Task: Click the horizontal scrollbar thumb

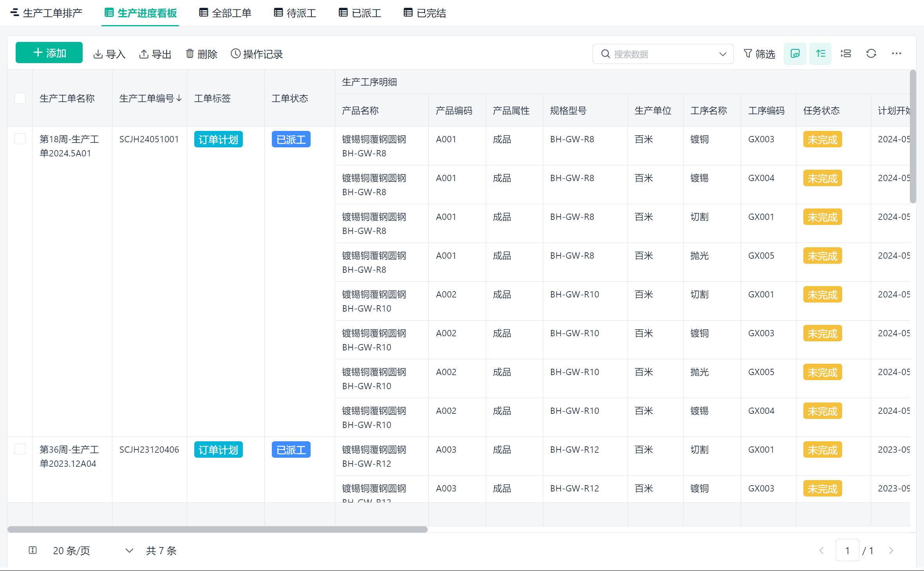Action: click(217, 529)
